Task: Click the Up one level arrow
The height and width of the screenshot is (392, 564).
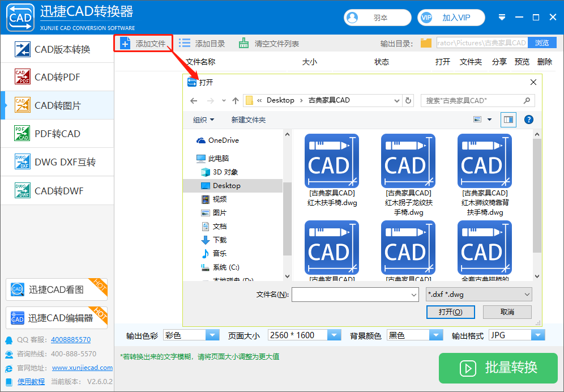Action: [x=236, y=101]
